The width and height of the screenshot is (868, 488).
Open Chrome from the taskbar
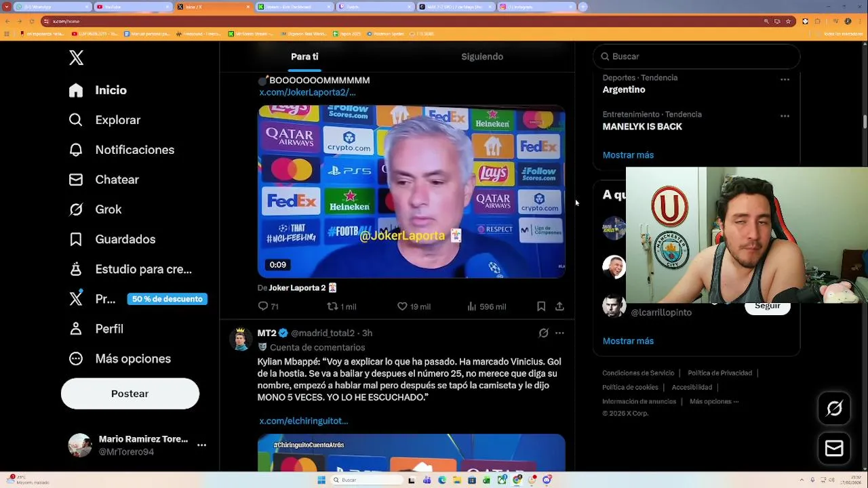click(x=517, y=480)
